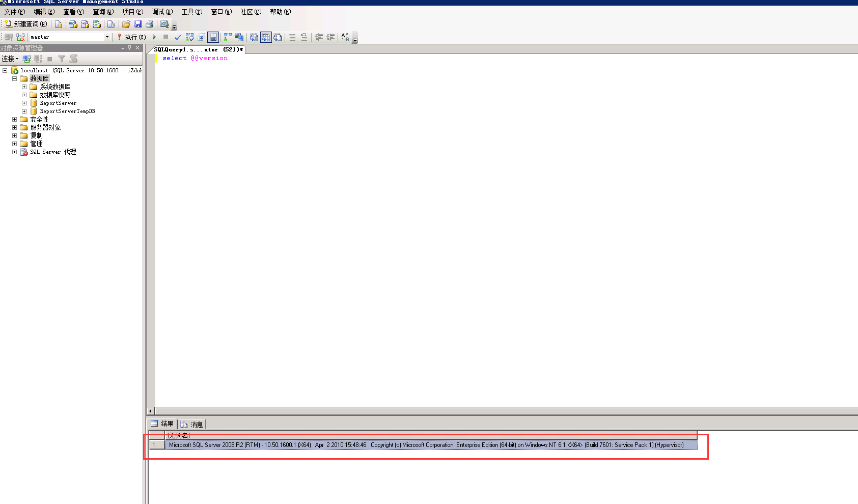Switch output to Results to Grid

click(x=266, y=37)
